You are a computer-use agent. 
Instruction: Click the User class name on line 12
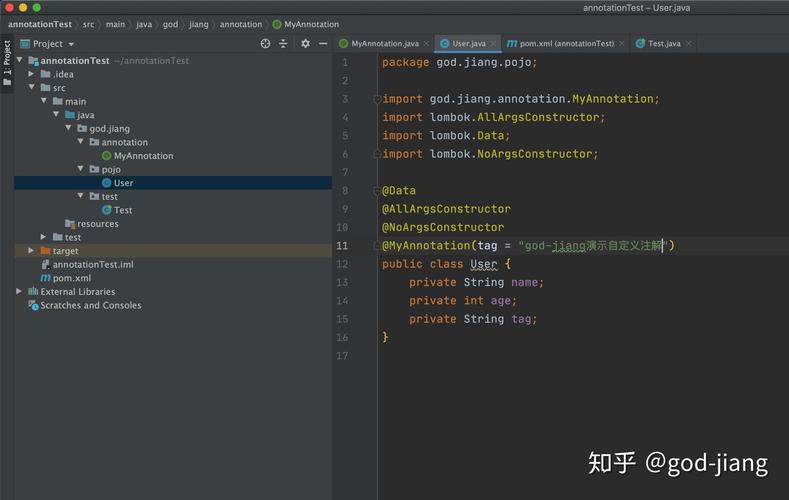point(484,264)
